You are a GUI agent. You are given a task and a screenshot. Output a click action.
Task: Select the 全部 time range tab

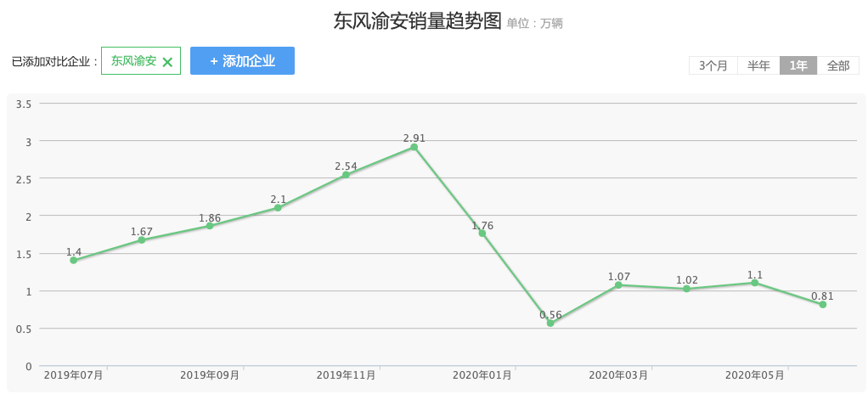(x=838, y=65)
